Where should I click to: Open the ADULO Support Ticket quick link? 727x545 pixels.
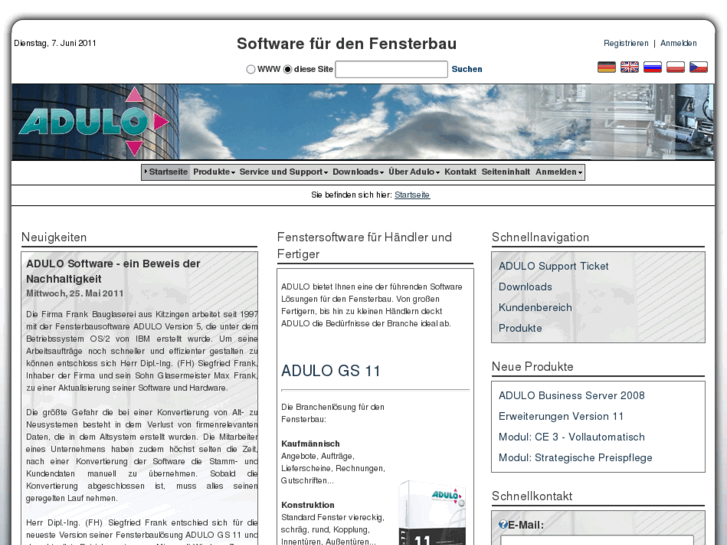point(553,266)
